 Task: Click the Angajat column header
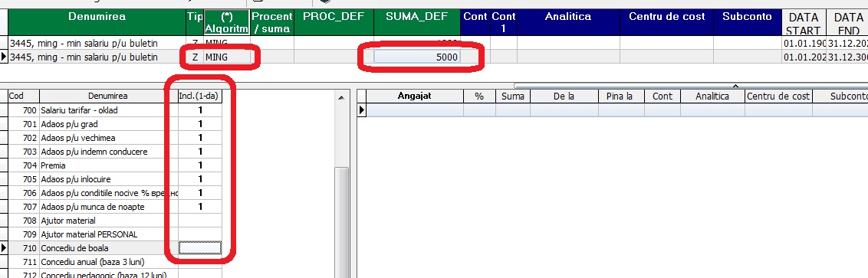[415, 96]
